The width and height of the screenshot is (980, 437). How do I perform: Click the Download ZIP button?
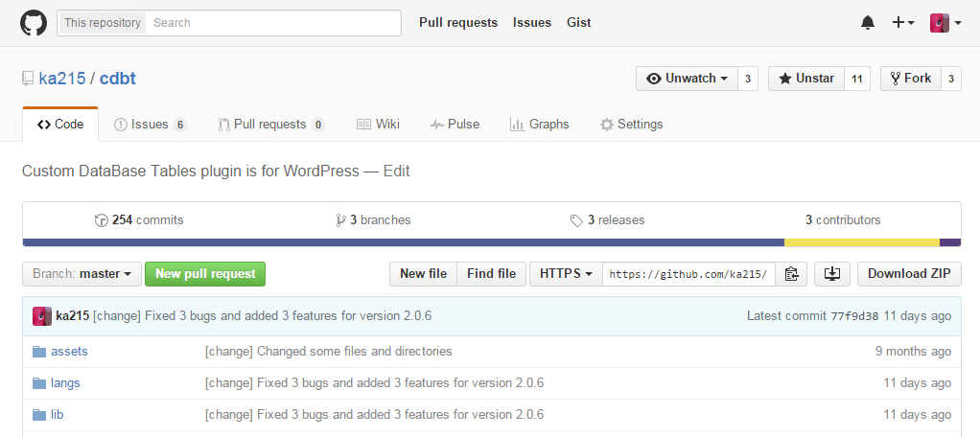[x=908, y=274]
